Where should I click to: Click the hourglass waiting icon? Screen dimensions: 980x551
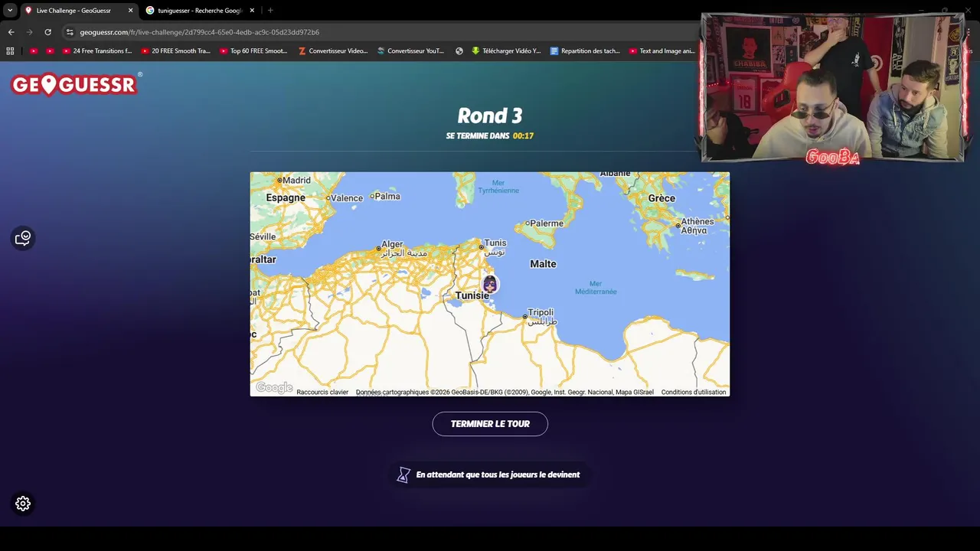pyautogui.click(x=403, y=475)
